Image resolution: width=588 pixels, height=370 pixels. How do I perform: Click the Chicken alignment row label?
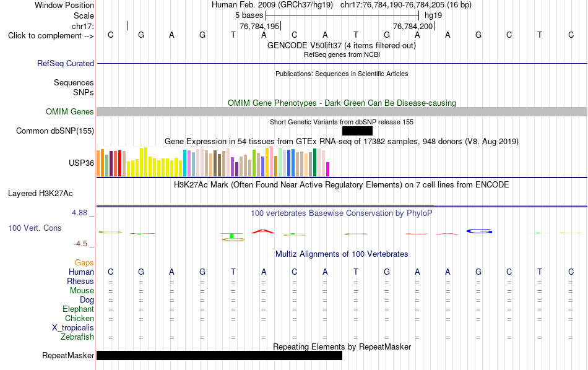79,318
